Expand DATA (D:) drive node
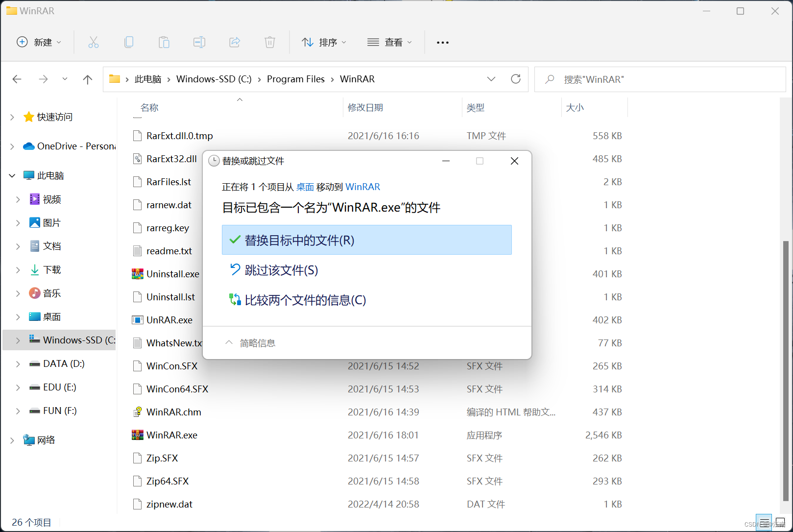 pos(18,363)
